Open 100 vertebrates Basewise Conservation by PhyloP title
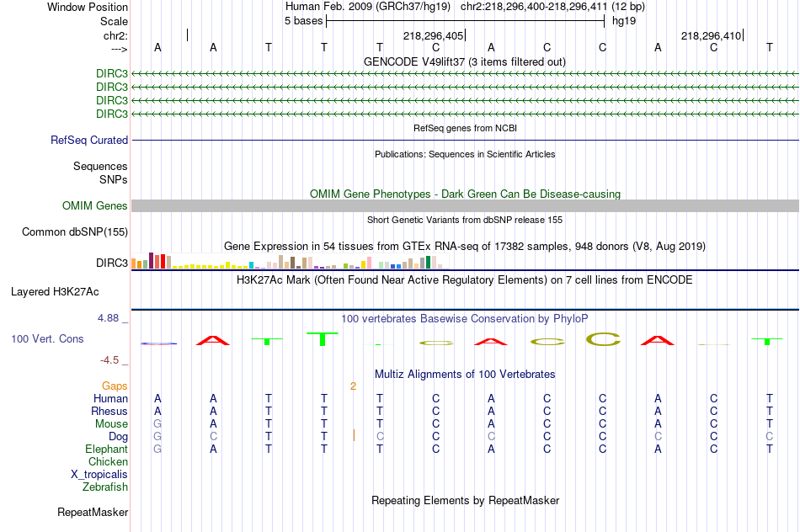The image size is (800, 532). [x=465, y=319]
